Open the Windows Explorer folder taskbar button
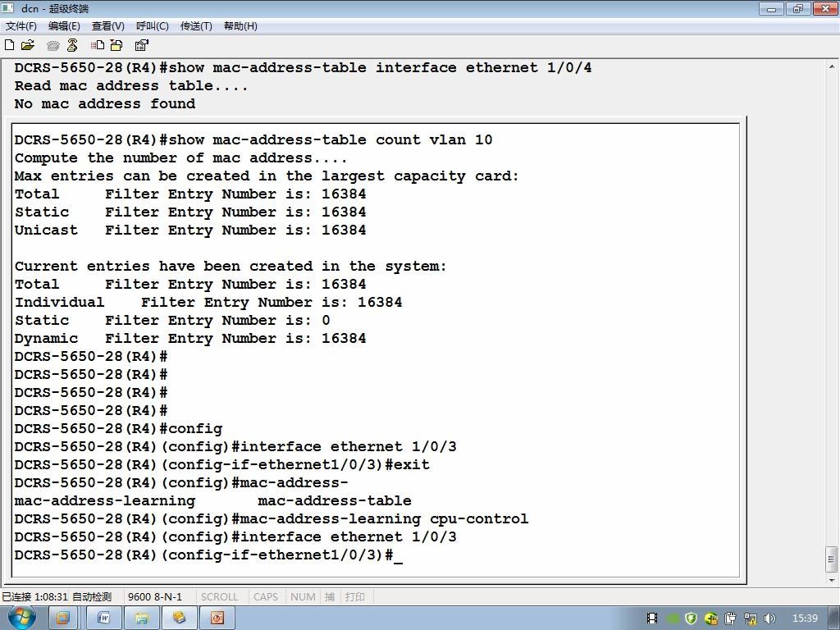Image resolution: width=840 pixels, height=630 pixels. point(141,619)
